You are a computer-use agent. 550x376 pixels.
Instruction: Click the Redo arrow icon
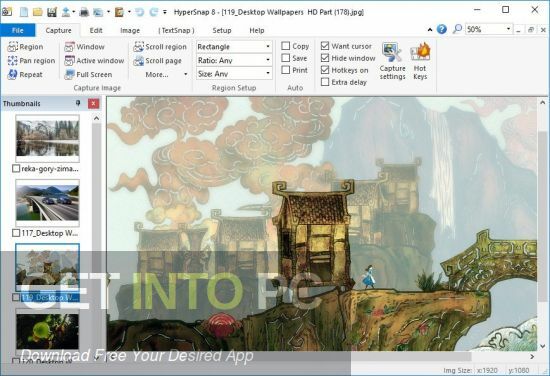pyautogui.click(x=154, y=12)
